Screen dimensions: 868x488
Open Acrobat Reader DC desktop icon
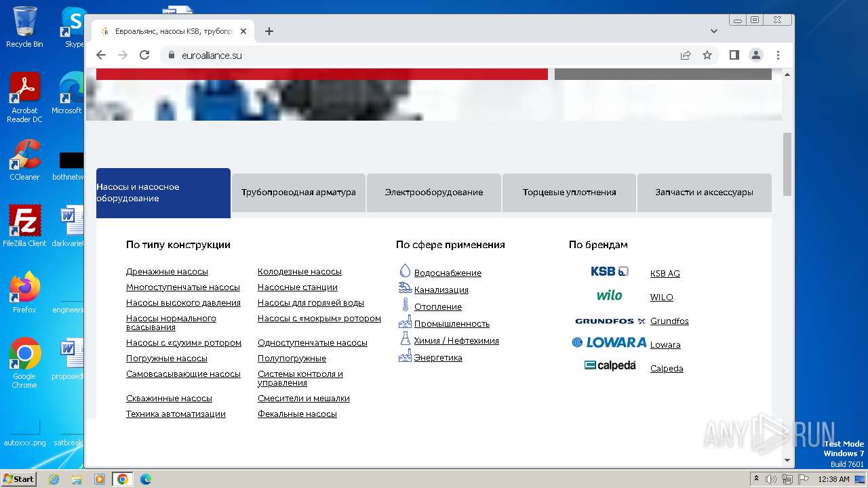[x=24, y=98]
